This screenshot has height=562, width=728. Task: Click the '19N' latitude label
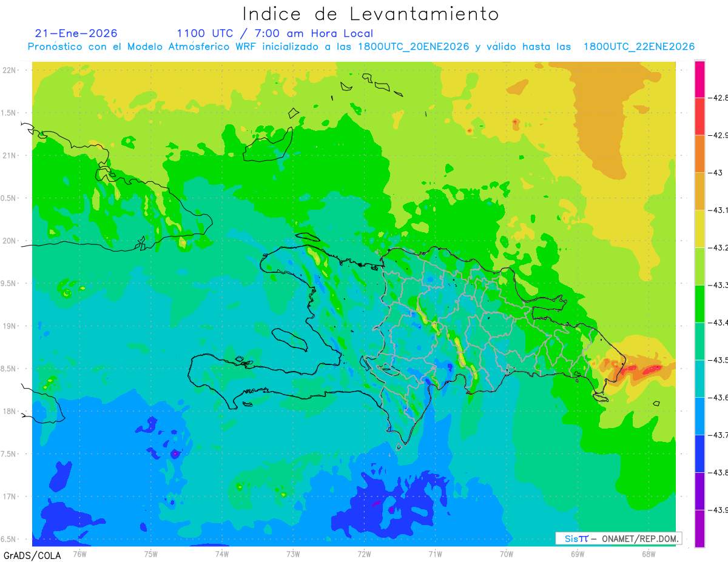click(10, 326)
